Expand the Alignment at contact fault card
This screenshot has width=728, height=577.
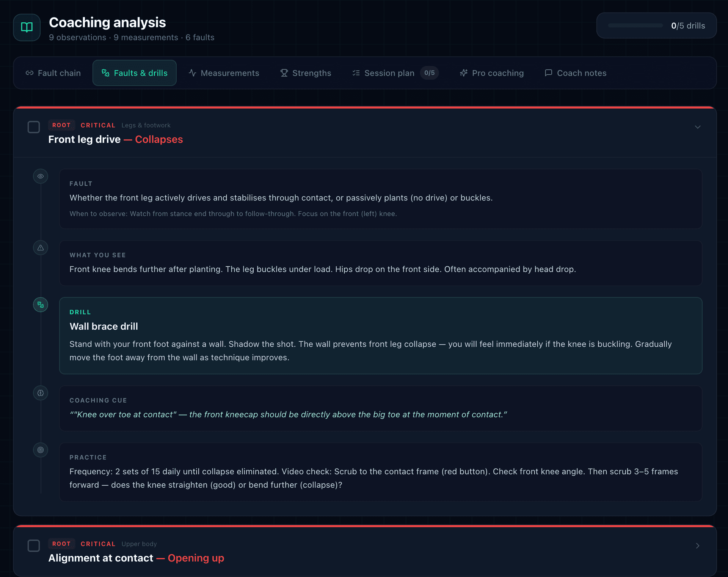click(698, 546)
